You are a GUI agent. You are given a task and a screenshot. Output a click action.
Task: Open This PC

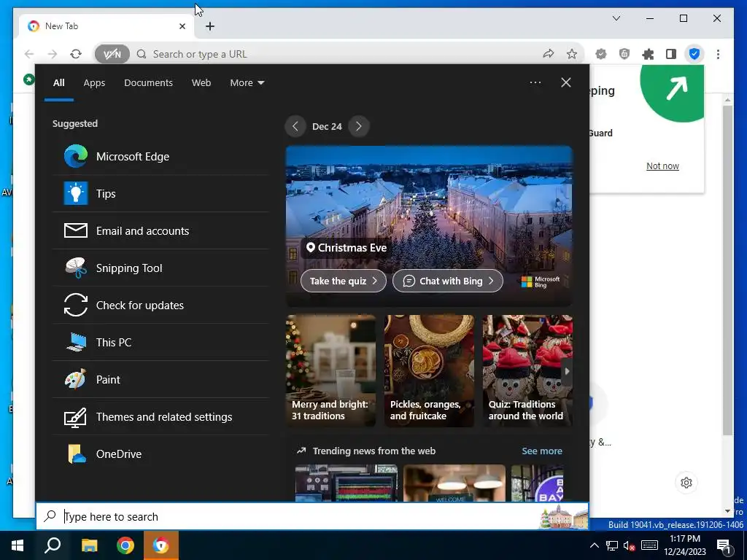click(x=160, y=343)
